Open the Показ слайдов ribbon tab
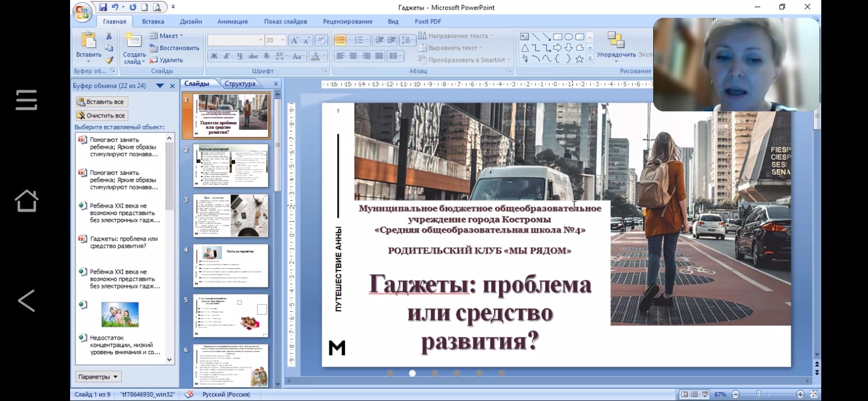 pos(285,22)
